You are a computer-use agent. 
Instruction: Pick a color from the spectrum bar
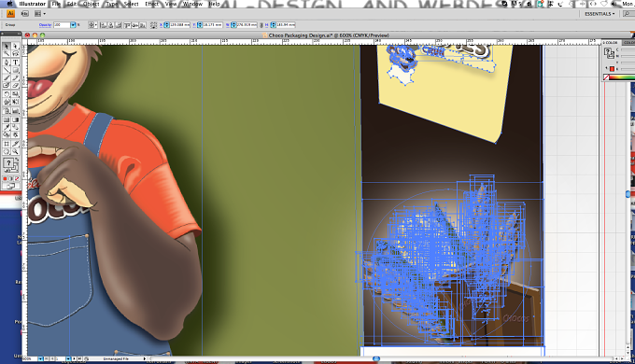623,77
